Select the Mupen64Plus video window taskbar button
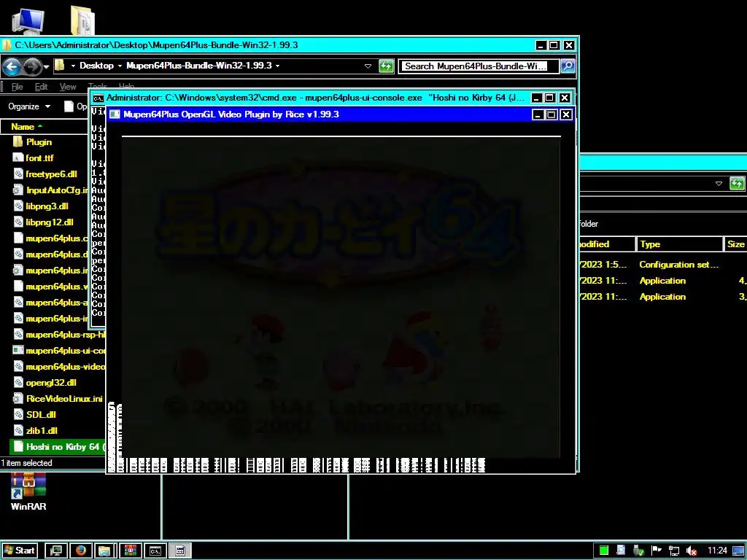The width and height of the screenshot is (747, 560). coord(180,551)
